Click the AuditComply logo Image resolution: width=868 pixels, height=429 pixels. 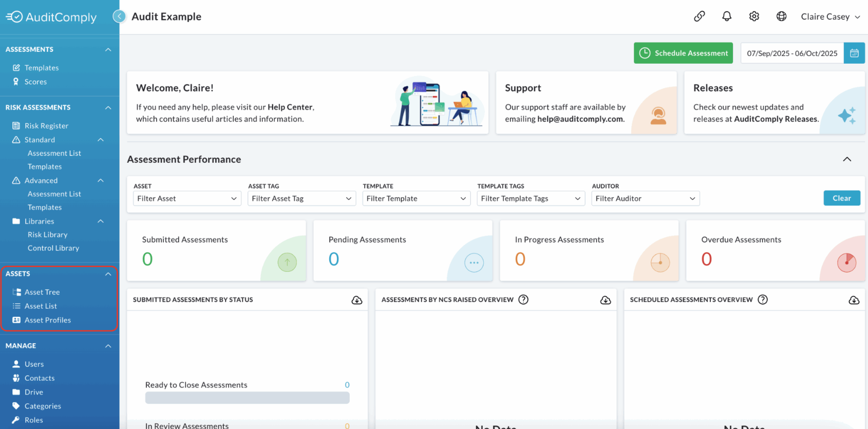pyautogui.click(x=51, y=17)
